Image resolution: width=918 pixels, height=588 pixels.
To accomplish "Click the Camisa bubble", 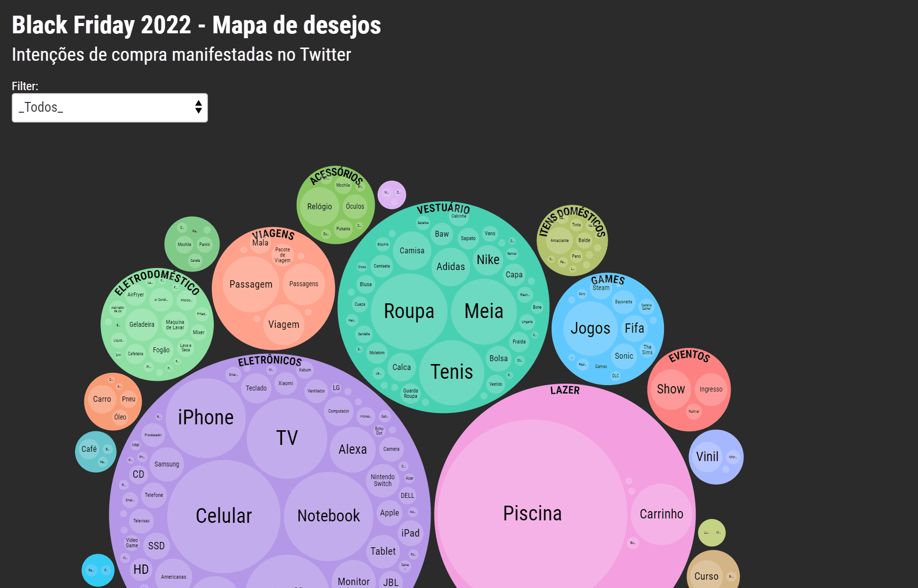I will pyautogui.click(x=412, y=251).
